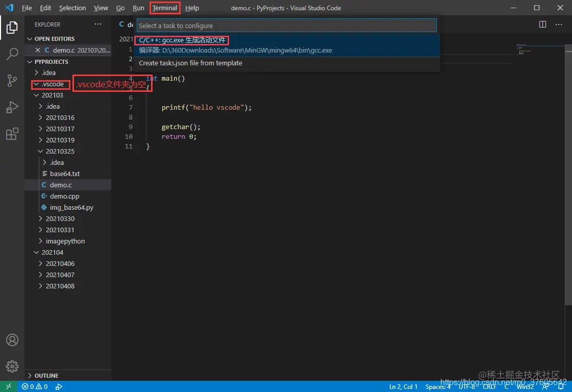Viewport: 572px width, 392px height.
Task: Click Spaces: 4 indentation setting
Action: point(438,386)
